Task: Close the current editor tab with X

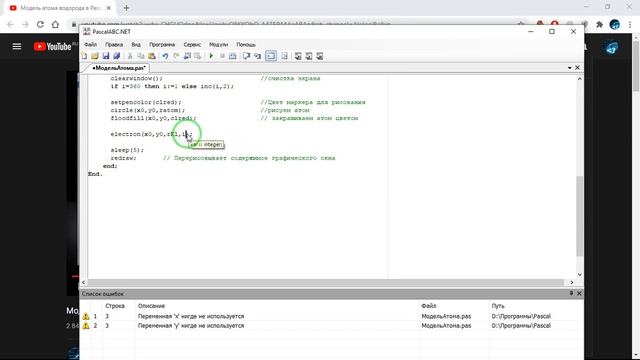Action: [x=577, y=68]
